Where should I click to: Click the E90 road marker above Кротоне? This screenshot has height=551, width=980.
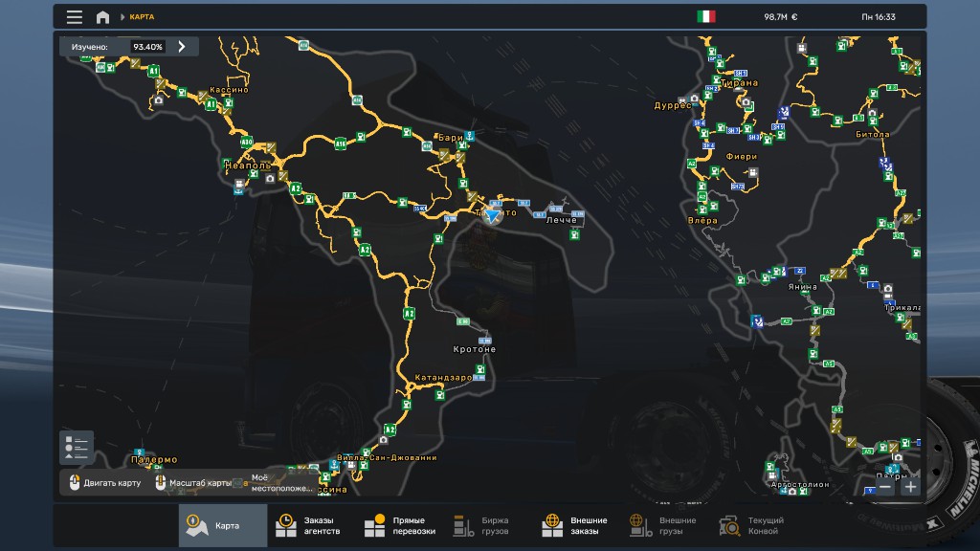[x=462, y=321]
